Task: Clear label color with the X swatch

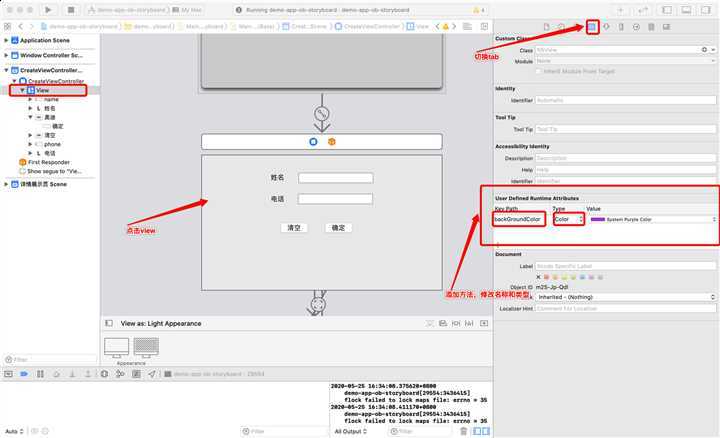Action: (538, 277)
